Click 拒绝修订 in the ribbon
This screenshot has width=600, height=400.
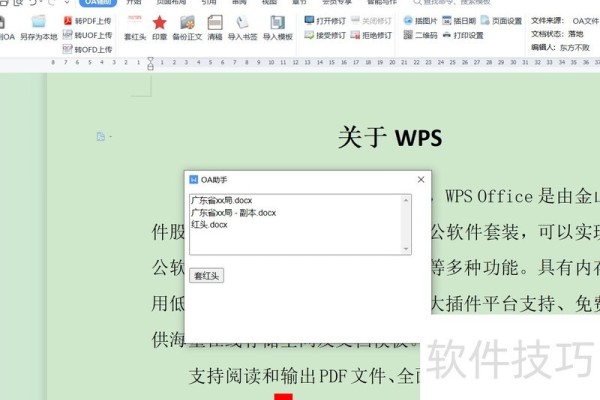(372, 35)
